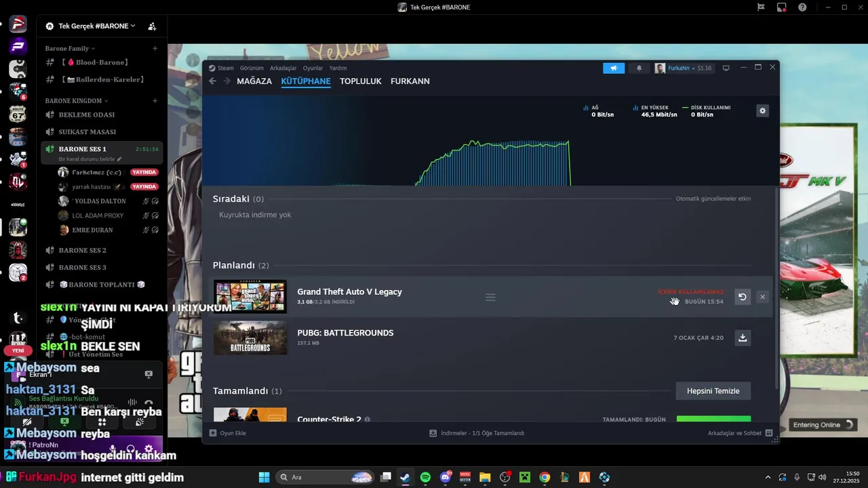Open Discord from the Windows taskbar
Screen dimensions: 868x488
tap(446, 477)
